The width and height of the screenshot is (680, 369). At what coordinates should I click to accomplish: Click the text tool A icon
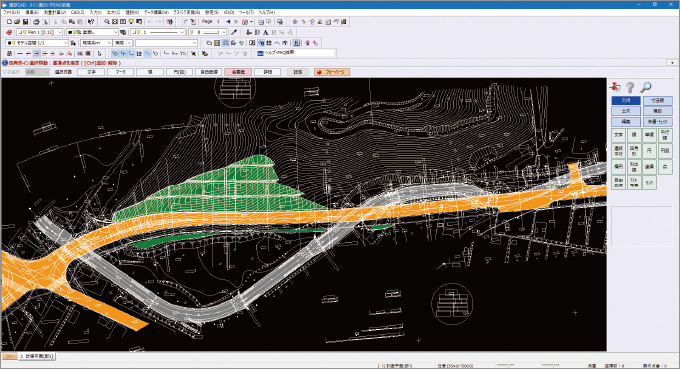coord(265,32)
